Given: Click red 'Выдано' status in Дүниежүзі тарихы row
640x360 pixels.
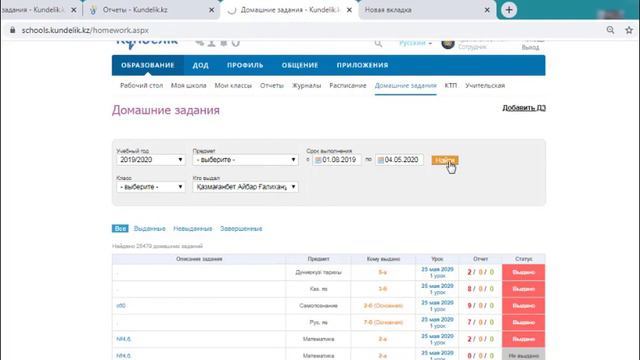Looking at the screenshot, I should [x=523, y=272].
